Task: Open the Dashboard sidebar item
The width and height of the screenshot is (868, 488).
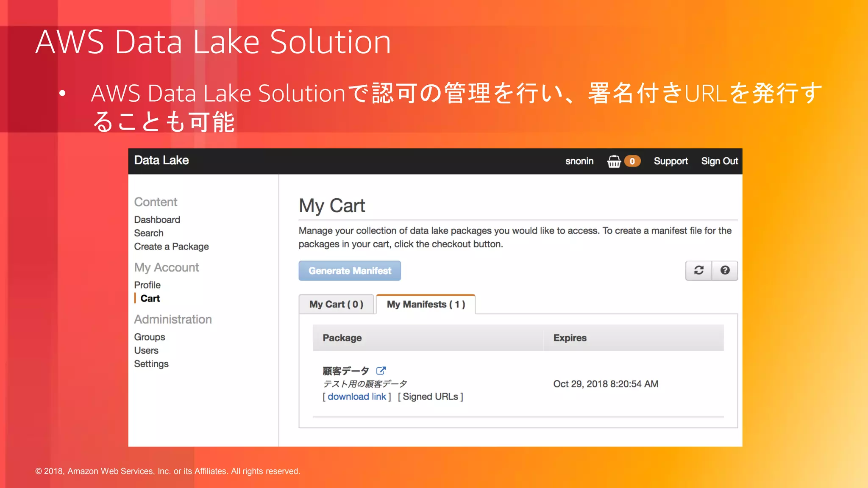Action: tap(157, 219)
